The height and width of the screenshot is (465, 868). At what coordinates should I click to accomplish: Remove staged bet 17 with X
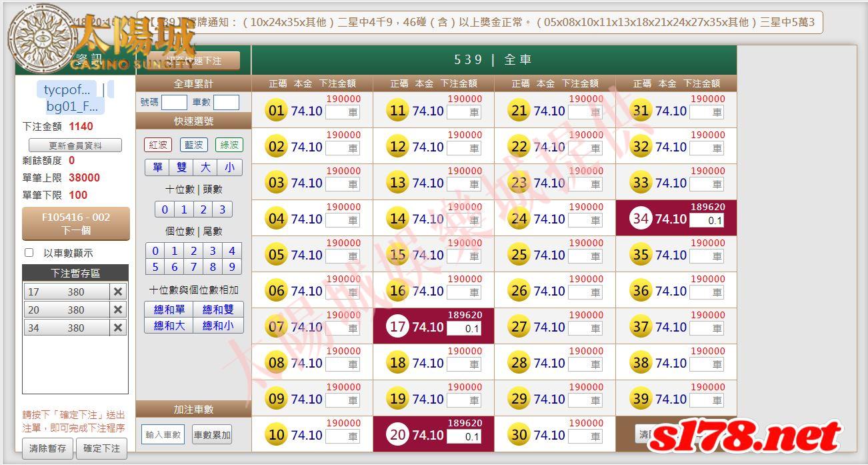pyautogui.click(x=118, y=292)
